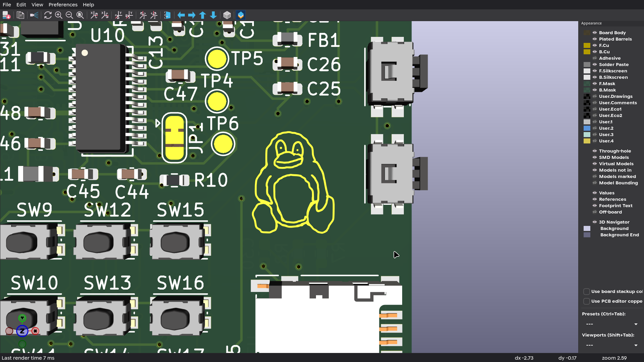Click the Z axis on the 3D navigator gizmo
The height and width of the screenshot is (362, 644).
22,331
